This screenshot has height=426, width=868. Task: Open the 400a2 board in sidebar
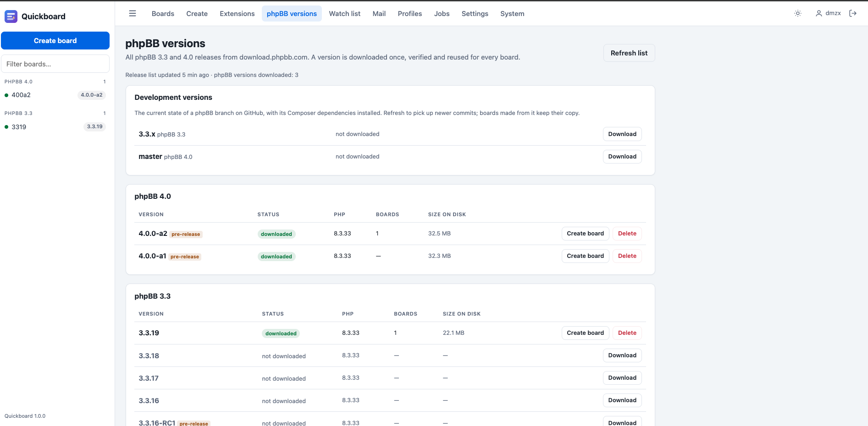click(55, 95)
